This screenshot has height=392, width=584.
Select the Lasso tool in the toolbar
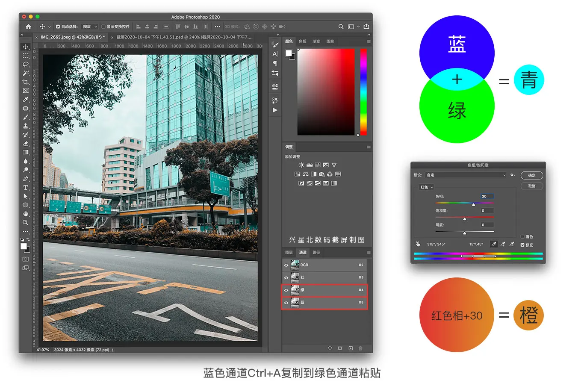pos(26,64)
